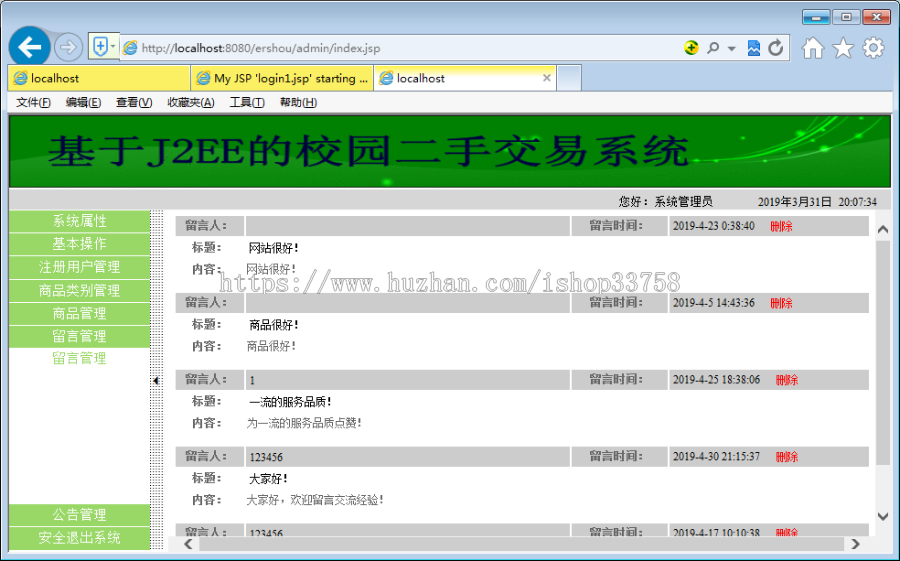Click the date text 2019年3月31日

pos(794,202)
